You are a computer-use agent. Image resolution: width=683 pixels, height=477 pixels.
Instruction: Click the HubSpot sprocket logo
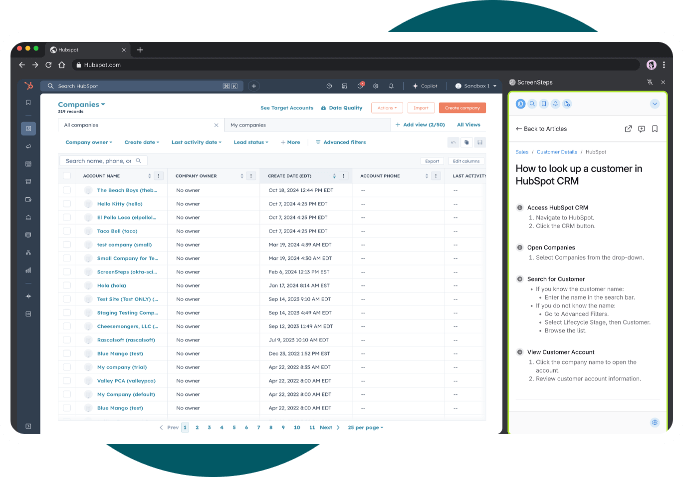click(29, 86)
